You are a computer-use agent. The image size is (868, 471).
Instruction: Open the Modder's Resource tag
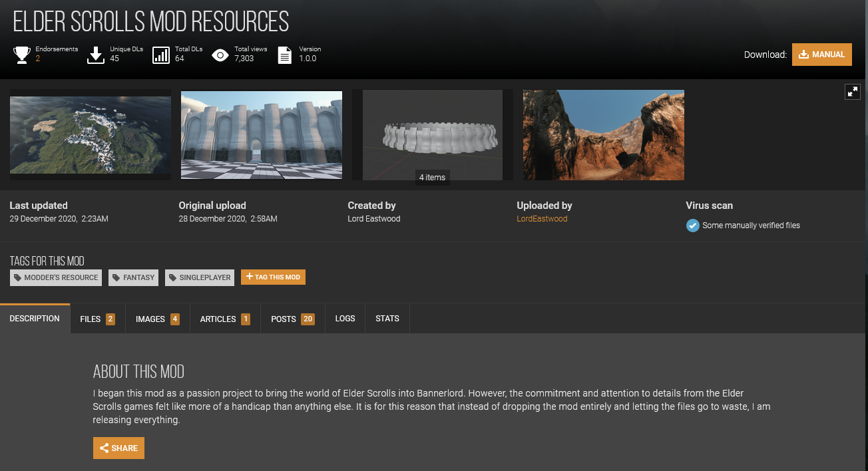point(56,277)
